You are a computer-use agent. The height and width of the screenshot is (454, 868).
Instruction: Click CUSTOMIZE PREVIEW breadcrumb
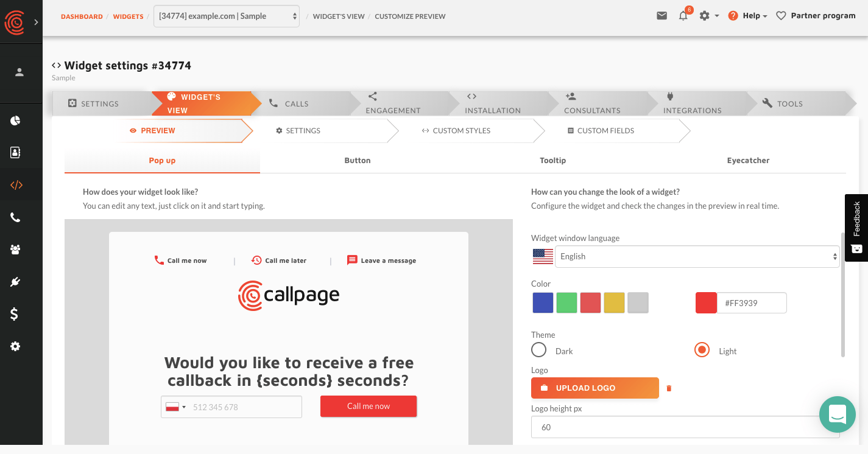410,16
